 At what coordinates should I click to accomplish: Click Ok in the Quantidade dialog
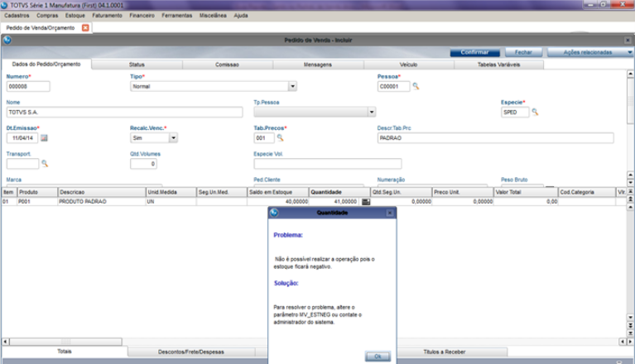pyautogui.click(x=378, y=357)
